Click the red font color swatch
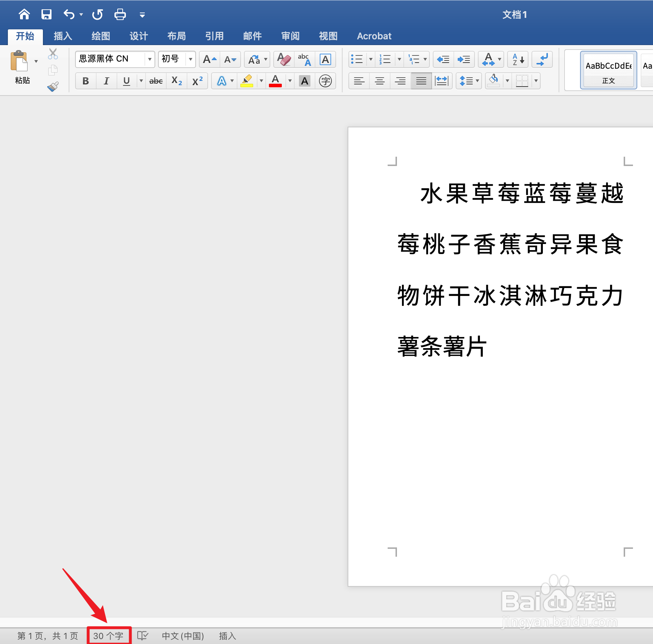The width and height of the screenshot is (653, 644). point(275,81)
